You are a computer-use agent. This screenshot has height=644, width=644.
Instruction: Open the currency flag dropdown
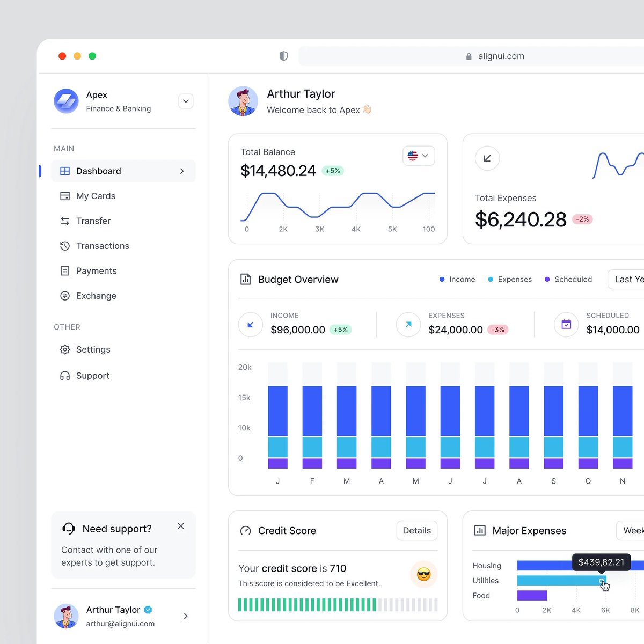[419, 156]
